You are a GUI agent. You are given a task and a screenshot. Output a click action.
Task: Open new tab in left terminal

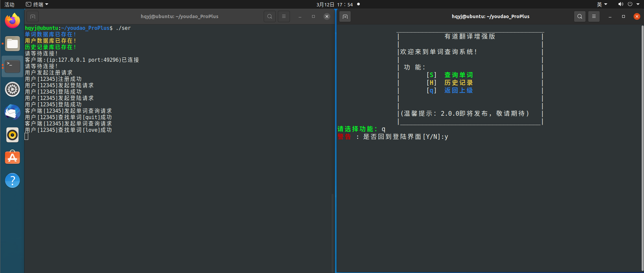[x=33, y=16]
